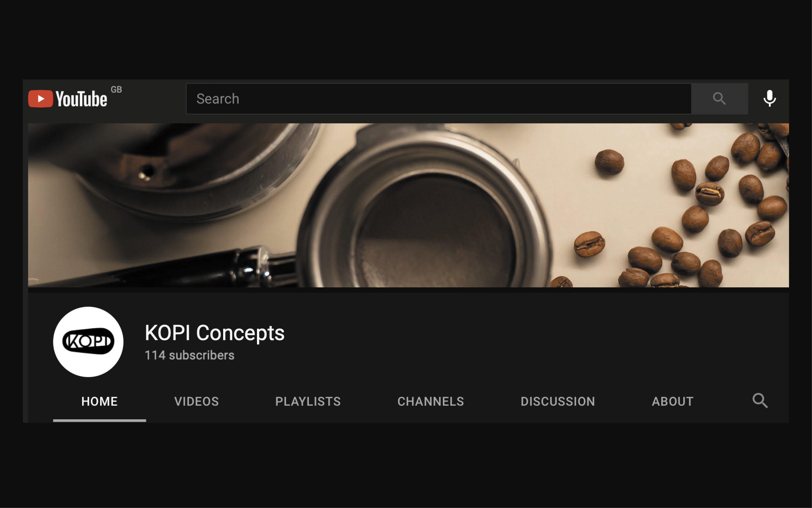The image size is (812, 508).
Task: Click the 114 subscribers count
Action: point(189,355)
